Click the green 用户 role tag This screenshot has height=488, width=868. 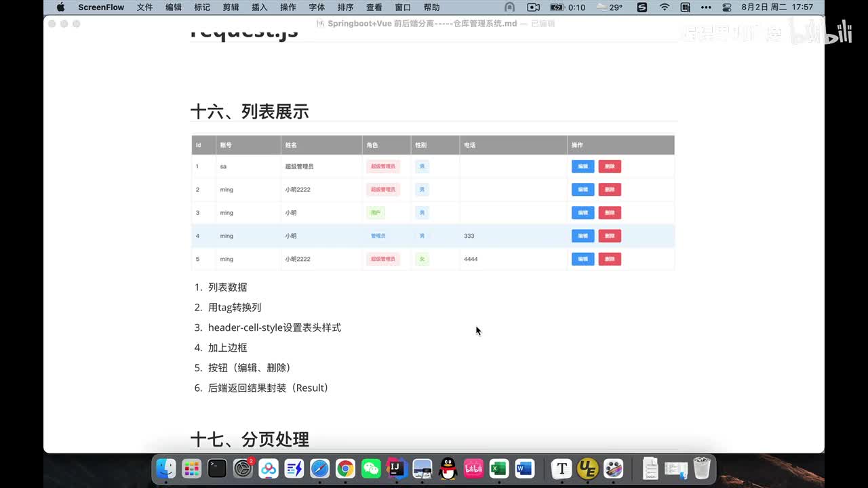click(376, 212)
